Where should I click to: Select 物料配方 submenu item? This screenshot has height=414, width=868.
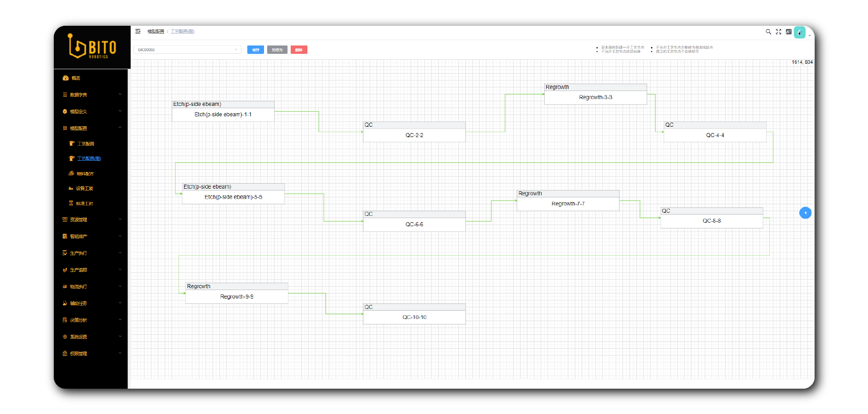coord(85,174)
